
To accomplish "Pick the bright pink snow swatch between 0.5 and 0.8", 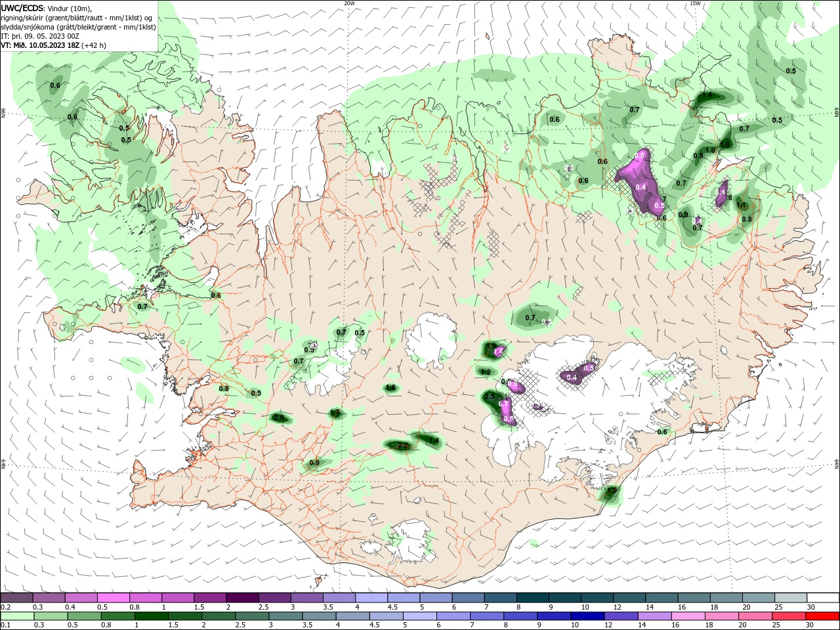I will click(x=113, y=597).
